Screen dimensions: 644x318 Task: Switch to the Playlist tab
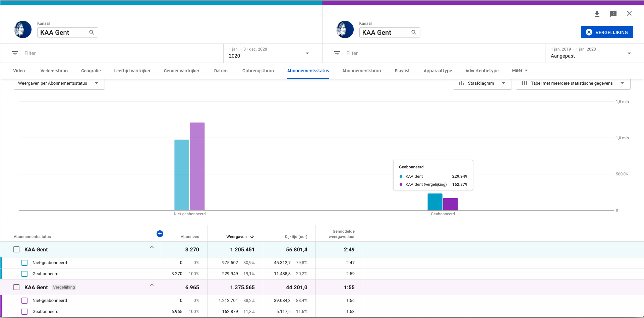[402, 71]
